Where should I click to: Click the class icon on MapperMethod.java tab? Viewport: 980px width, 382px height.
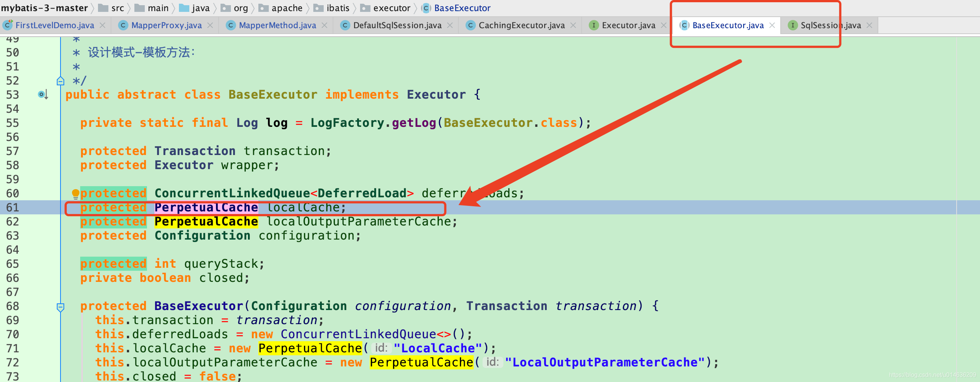click(231, 26)
